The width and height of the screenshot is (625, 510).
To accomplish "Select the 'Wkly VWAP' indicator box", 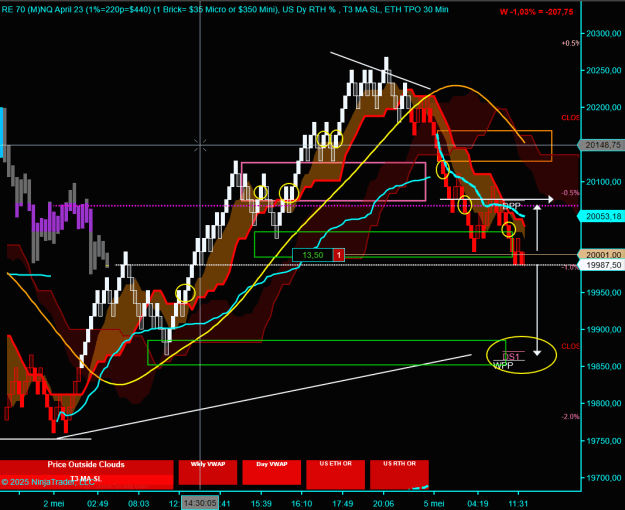I will pos(208,472).
